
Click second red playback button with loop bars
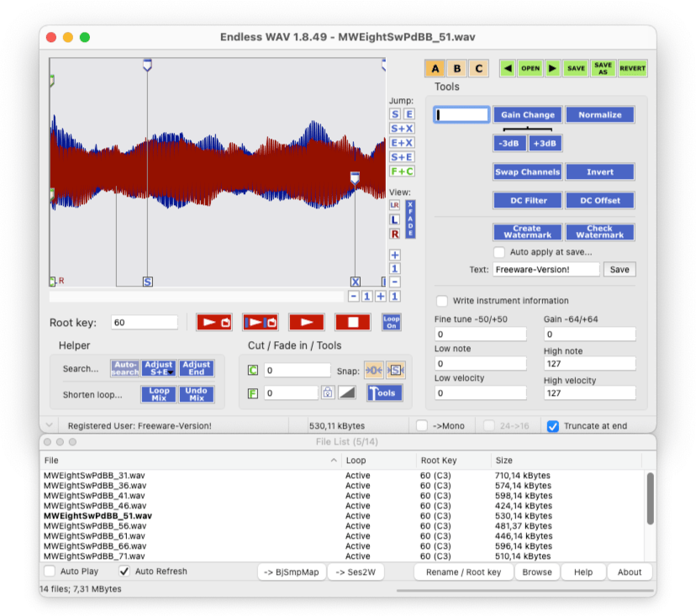tap(261, 322)
